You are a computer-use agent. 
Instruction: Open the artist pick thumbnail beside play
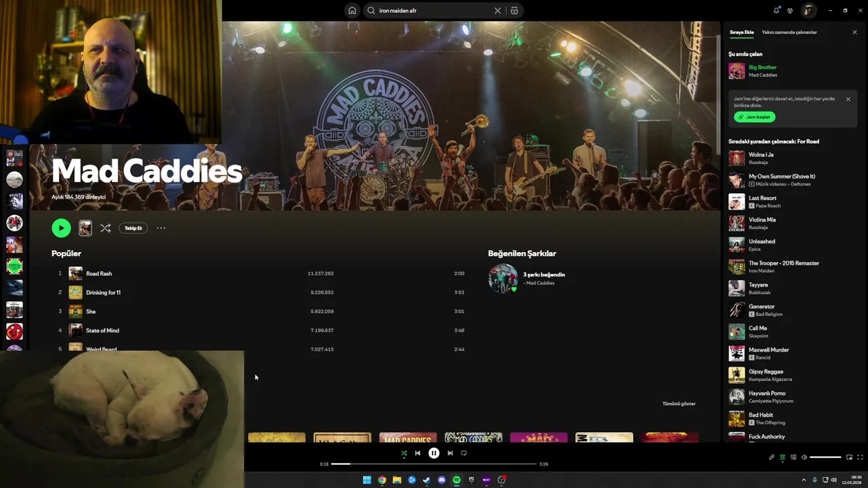(x=85, y=228)
